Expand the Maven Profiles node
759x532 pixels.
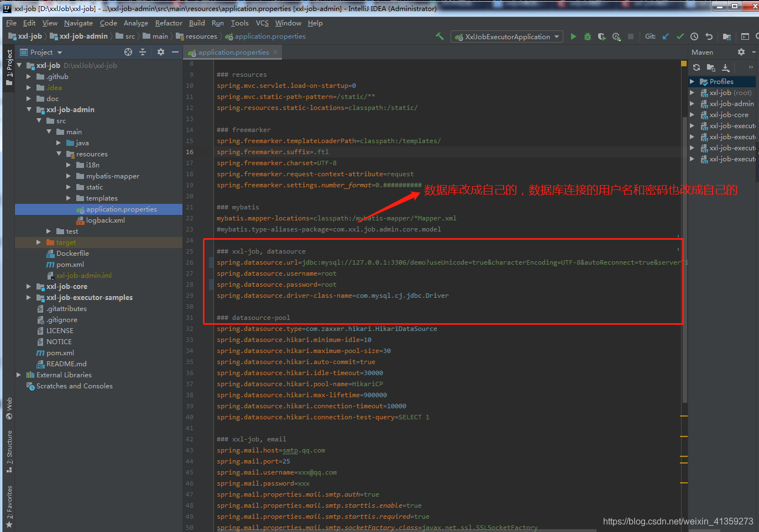tap(692, 81)
